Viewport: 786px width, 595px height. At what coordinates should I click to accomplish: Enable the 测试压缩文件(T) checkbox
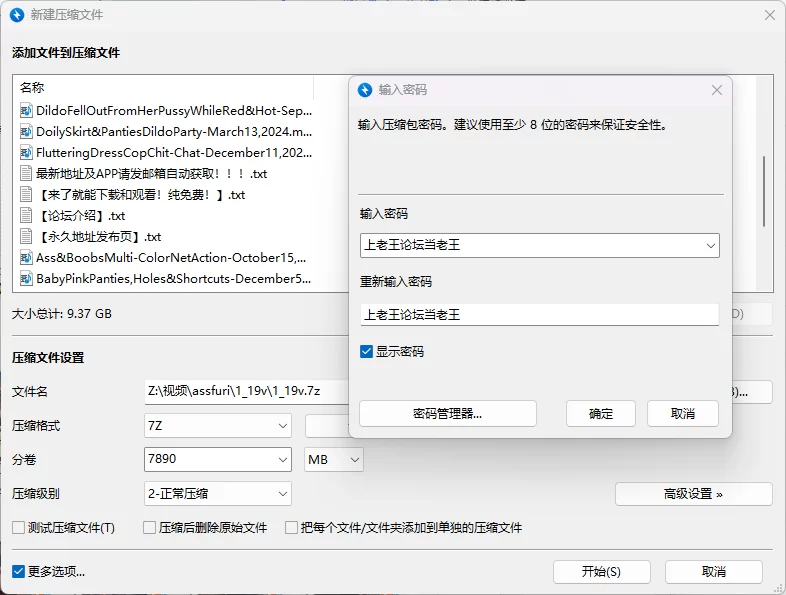coord(18,528)
